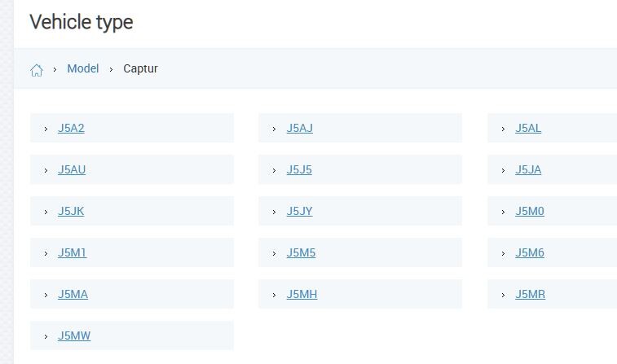Click the arrow beside J5MW
The height and width of the screenshot is (364, 617).
point(46,336)
